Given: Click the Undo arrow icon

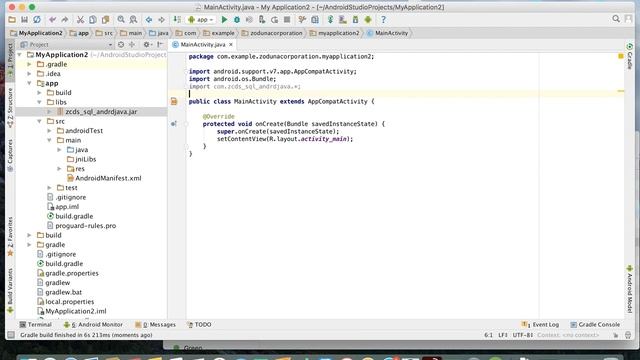Looking at the screenshot, I should pos(52,20).
